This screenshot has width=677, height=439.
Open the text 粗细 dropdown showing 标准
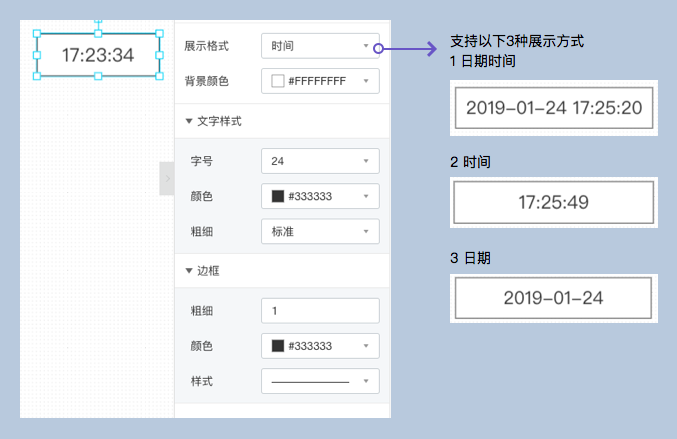320,231
